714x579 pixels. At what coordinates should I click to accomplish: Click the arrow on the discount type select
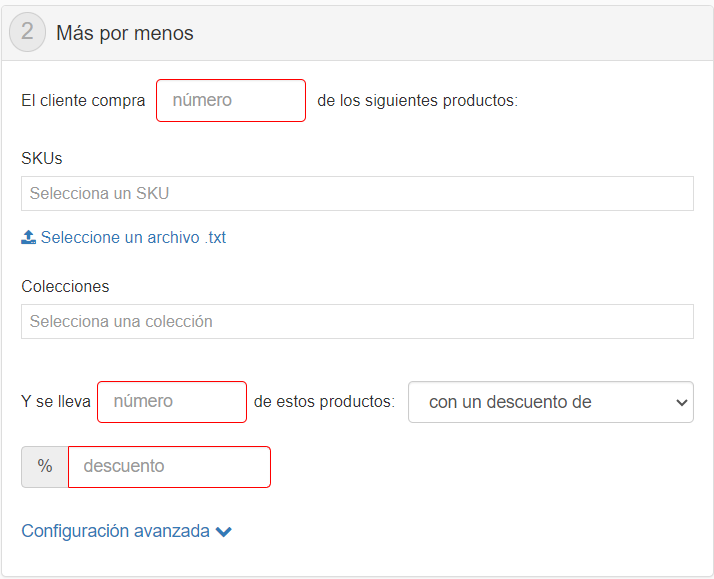[682, 402]
